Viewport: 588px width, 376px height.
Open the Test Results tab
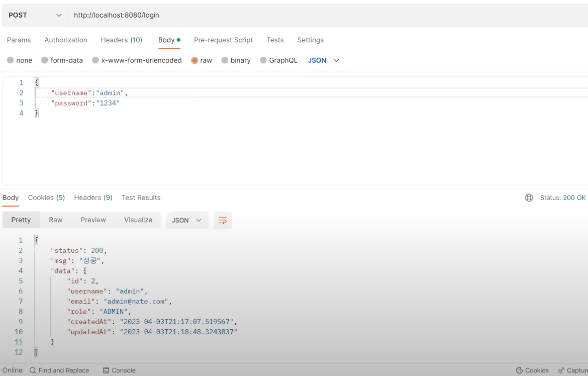click(x=141, y=198)
